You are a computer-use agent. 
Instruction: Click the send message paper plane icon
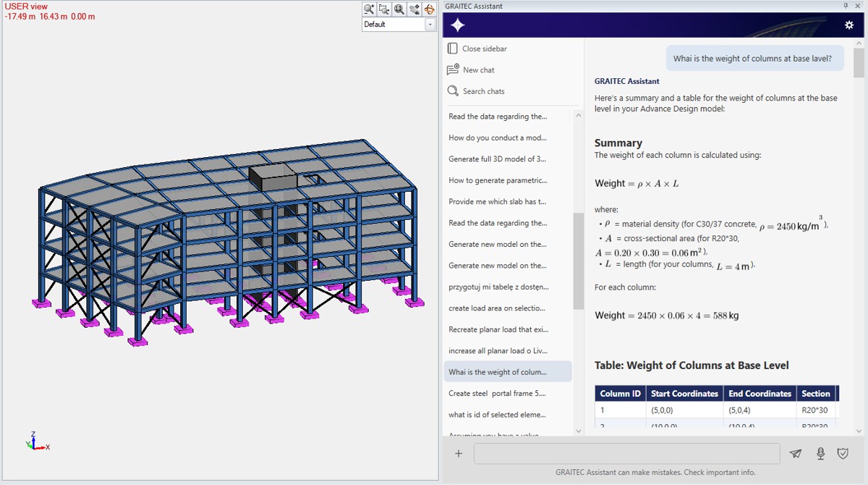(x=796, y=454)
